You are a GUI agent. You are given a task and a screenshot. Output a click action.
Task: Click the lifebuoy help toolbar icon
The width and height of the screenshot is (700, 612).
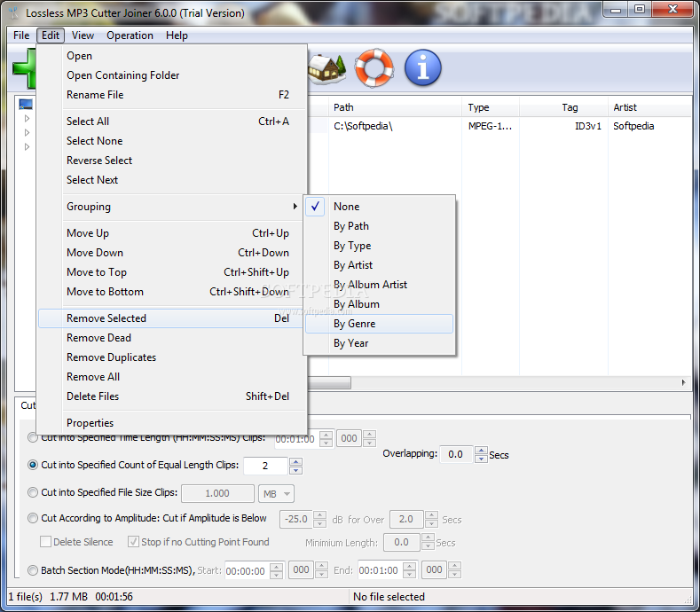[x=374, y=67]
